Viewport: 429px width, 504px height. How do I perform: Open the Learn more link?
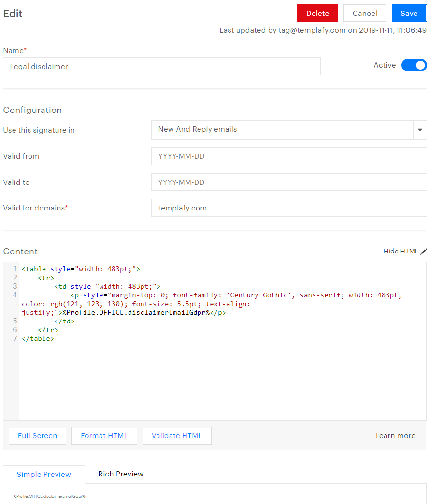click(395, 435)
